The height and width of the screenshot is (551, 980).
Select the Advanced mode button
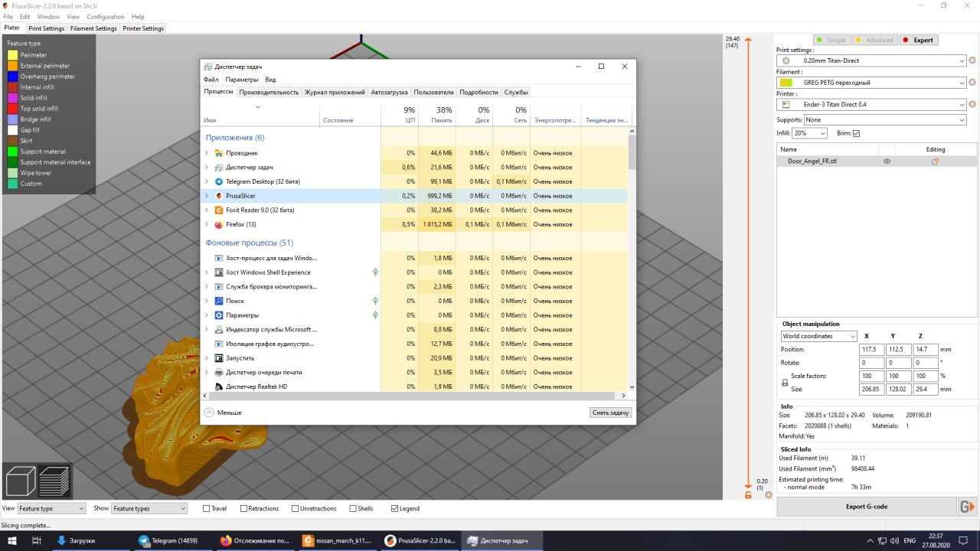click(874, 40)
